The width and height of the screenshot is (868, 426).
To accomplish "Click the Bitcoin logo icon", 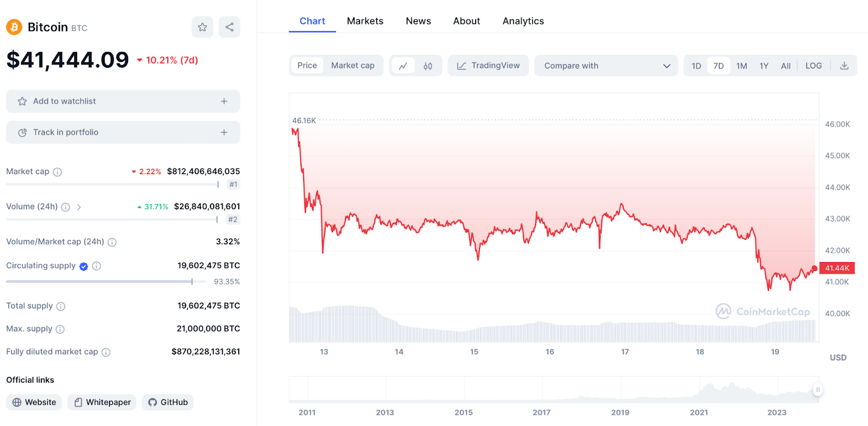I will click(x=14, y=27).
